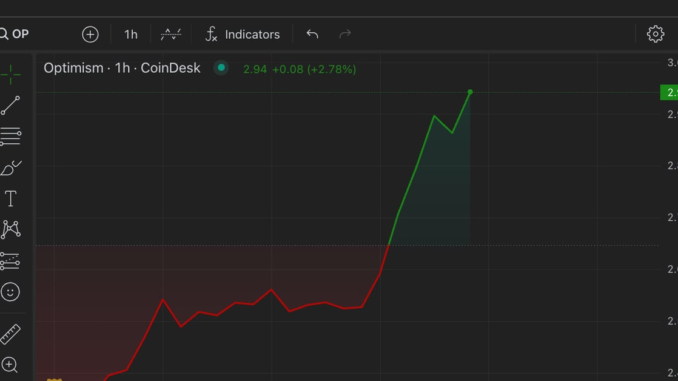Select the crosshair cursor tool
Image resolution: width=678 pixels, height=381 pixels.
coord(10,74)
